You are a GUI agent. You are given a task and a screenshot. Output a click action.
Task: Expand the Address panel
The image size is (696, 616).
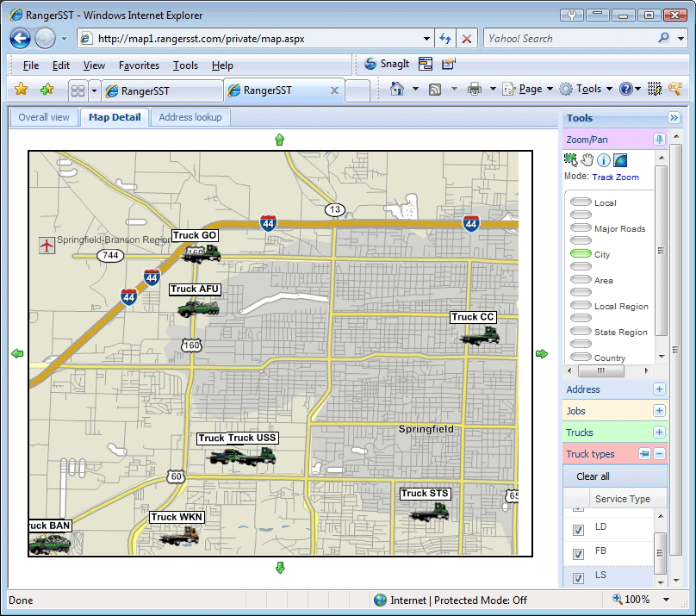(659, 389)
